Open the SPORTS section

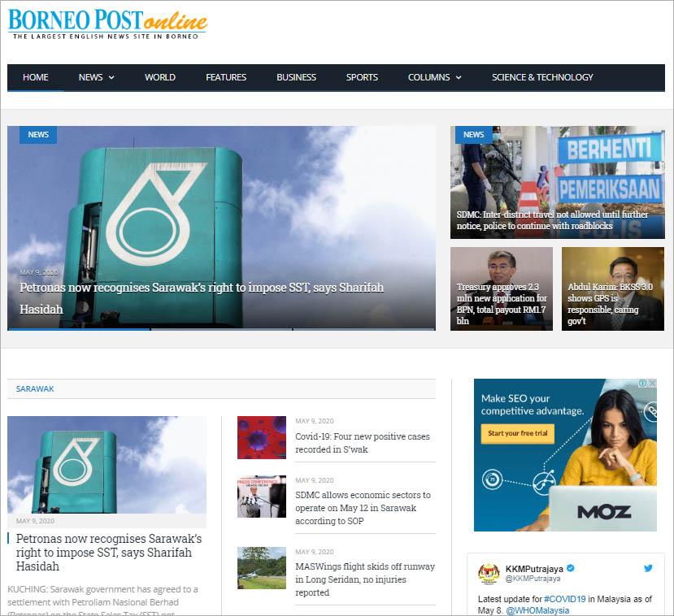pyautogui.click(x=362, y=77)
